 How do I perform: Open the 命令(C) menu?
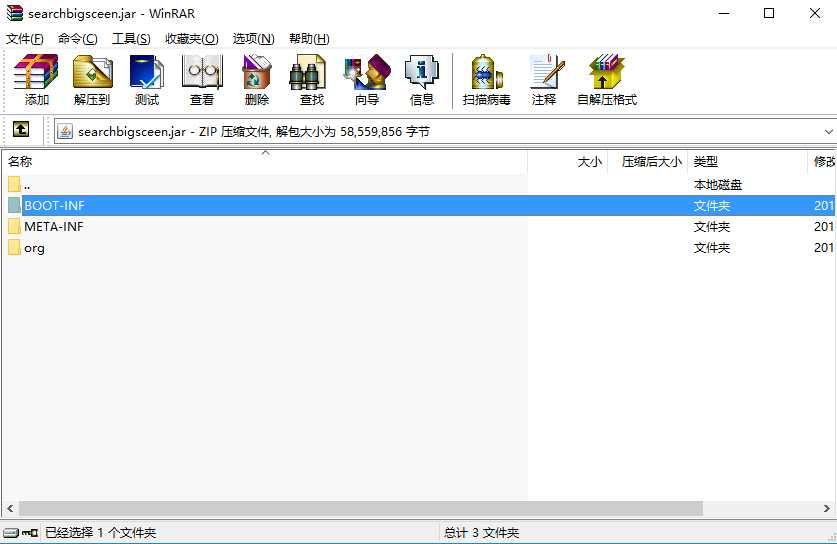coord(78,39)
